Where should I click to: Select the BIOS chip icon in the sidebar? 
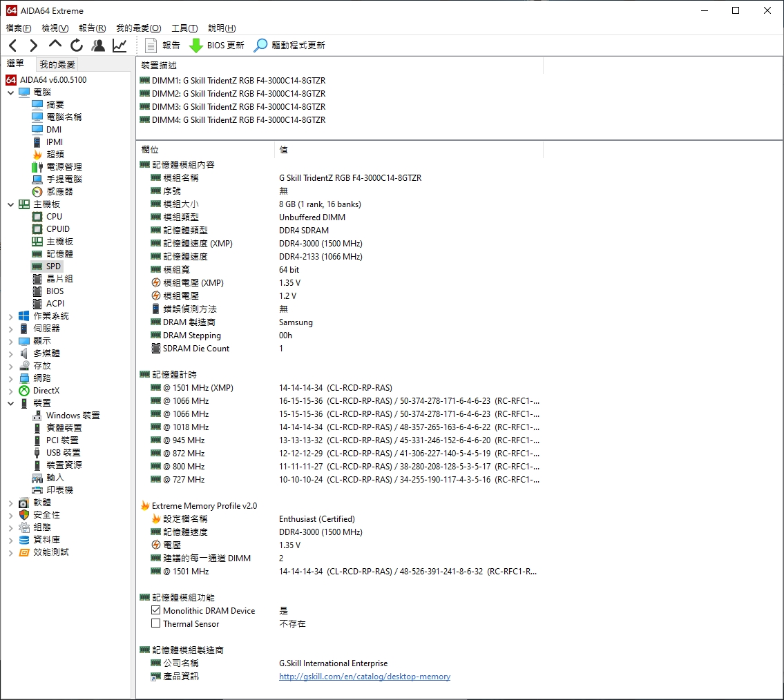coord(37,291)
